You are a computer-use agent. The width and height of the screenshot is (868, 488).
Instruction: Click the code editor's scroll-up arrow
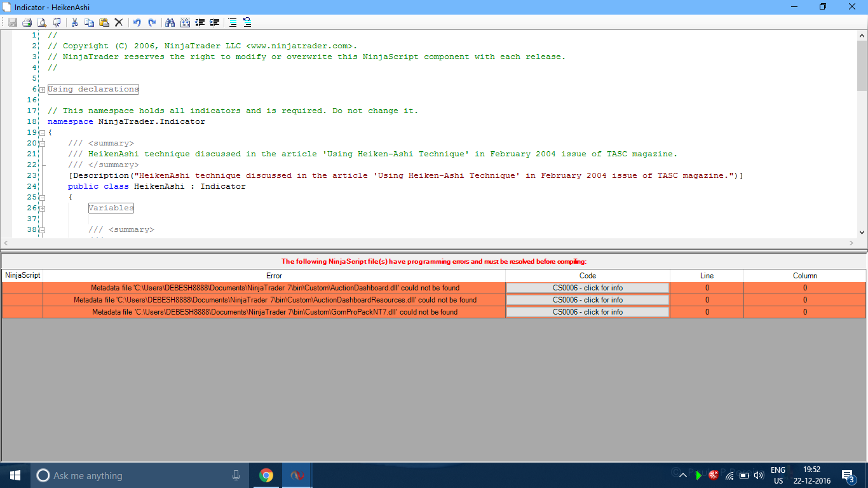862,36
